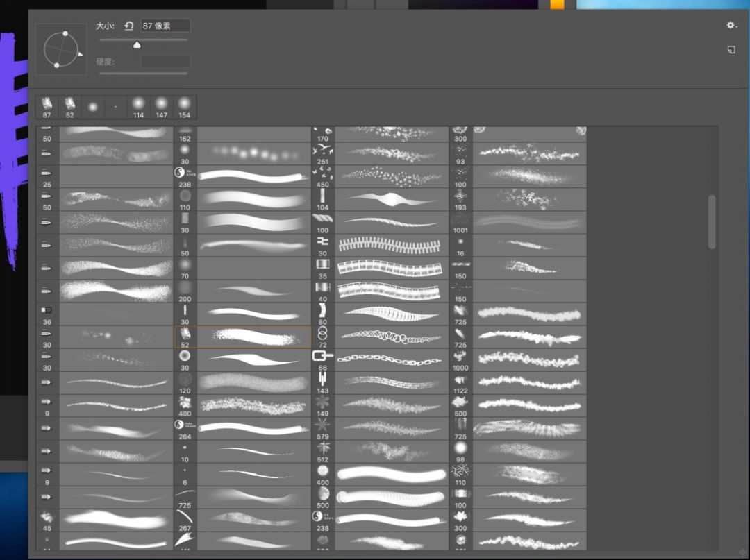The width and height of the screenshot is (750, 560).
Task: Select the textured brush sized 1122
Action: (x=460, y=382)
